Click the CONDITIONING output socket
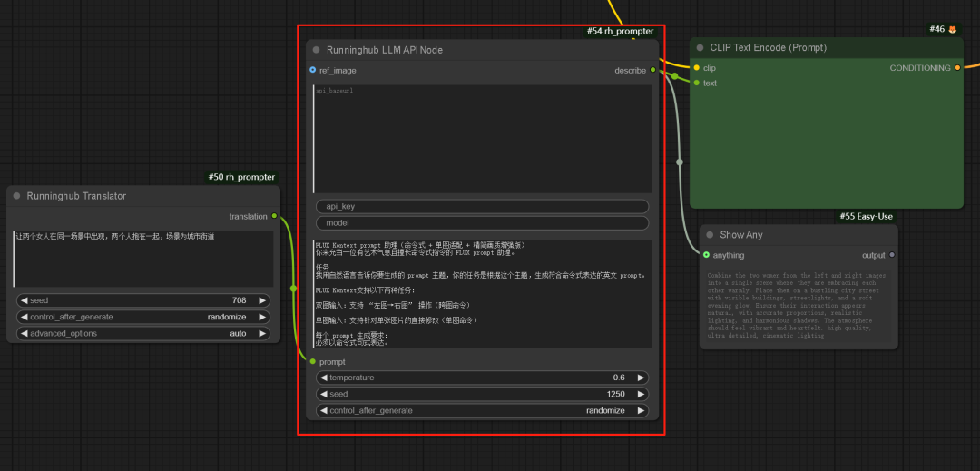 (x=957, y=67)
